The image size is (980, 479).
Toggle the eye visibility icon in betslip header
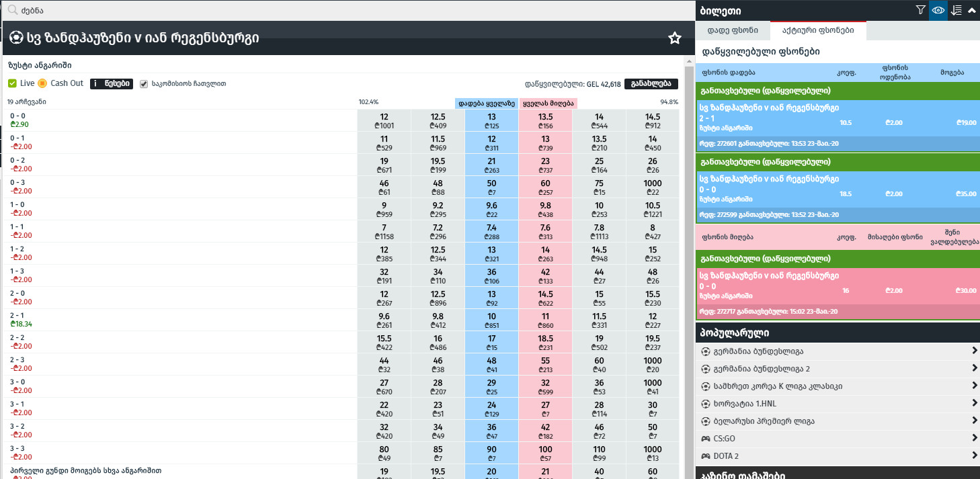938,10
